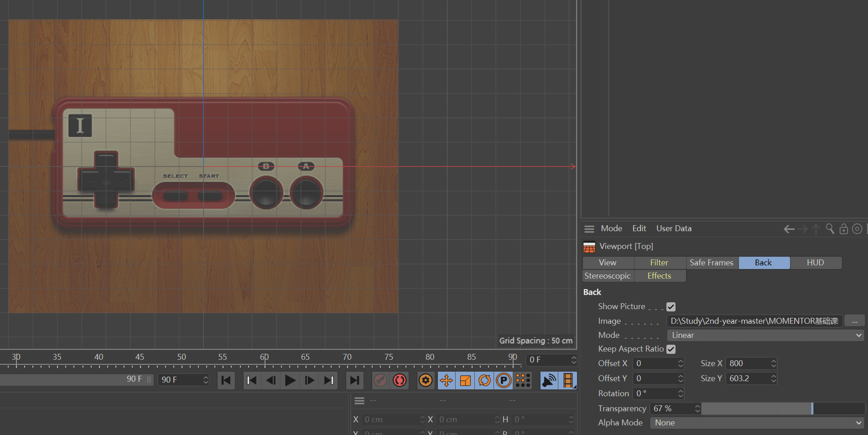Click the current frame 0 F field

548,360
